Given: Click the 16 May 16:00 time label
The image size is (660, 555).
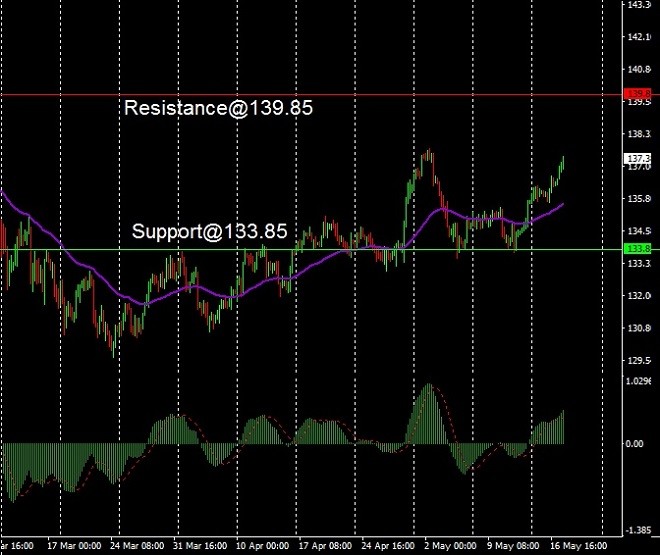Looking at the screenshot, I should pos(578,546).
